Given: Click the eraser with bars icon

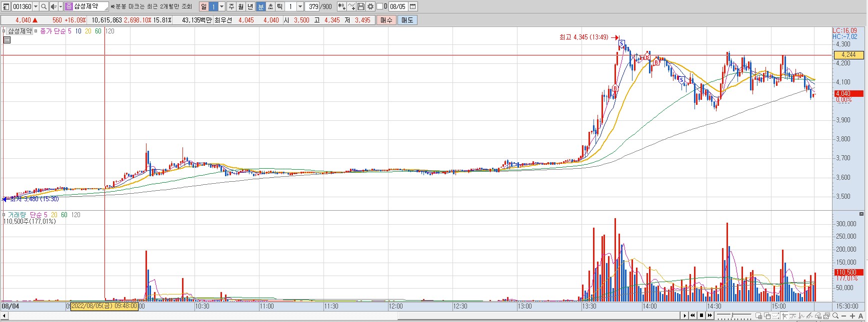Looking at the screenshot, I should pos(818,316).
